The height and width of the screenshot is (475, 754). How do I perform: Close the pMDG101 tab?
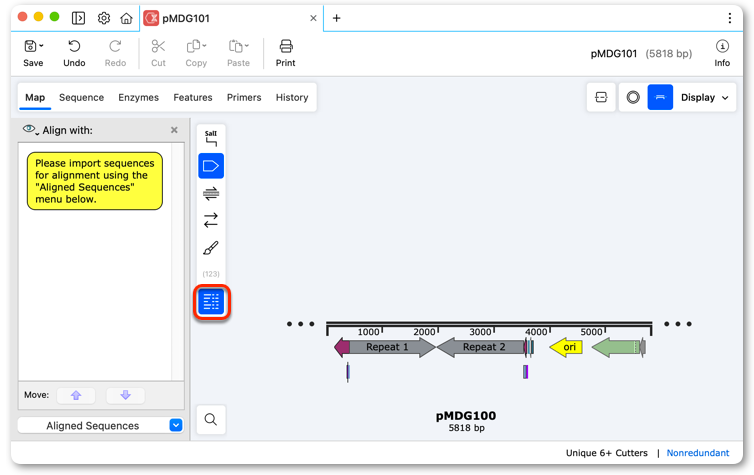pyautogui.click(x=314, y=18)
